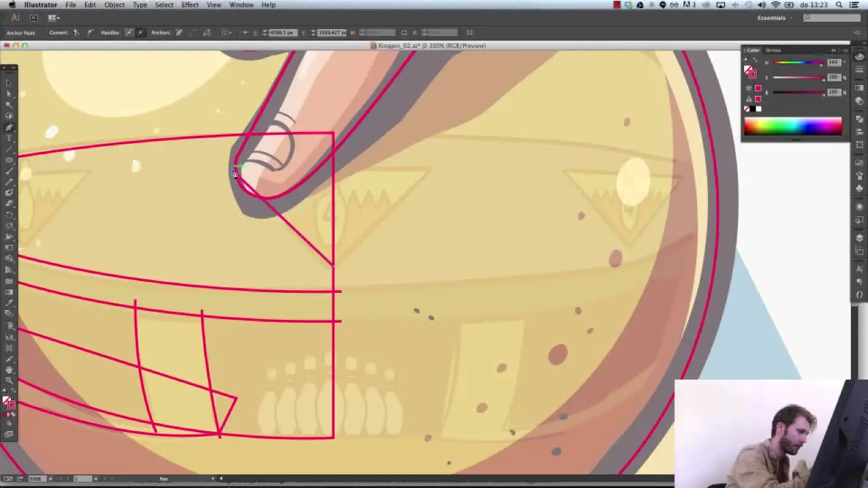Change screen mode at toolbar bottom
868x488 pixels.
(x=9, y=434)
